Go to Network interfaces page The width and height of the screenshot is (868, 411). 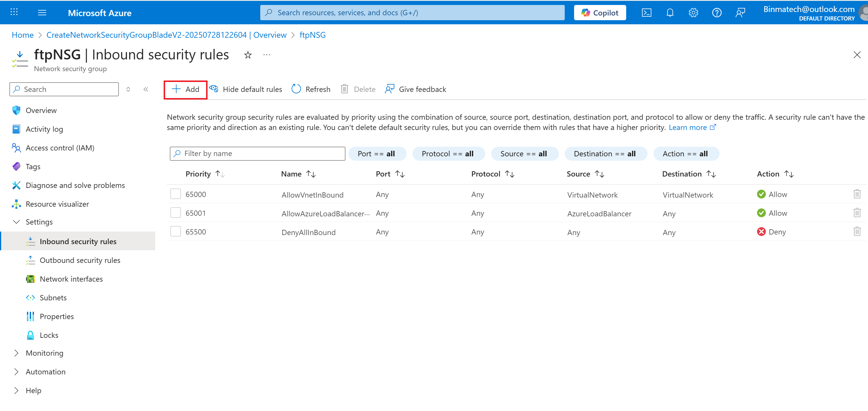click(71, 279)
